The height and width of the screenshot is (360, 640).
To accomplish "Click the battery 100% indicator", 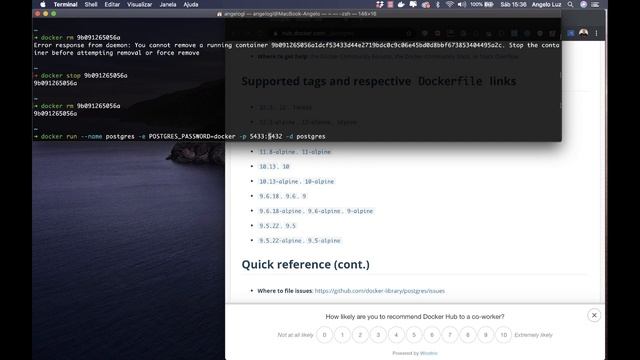I will [482, 4].
